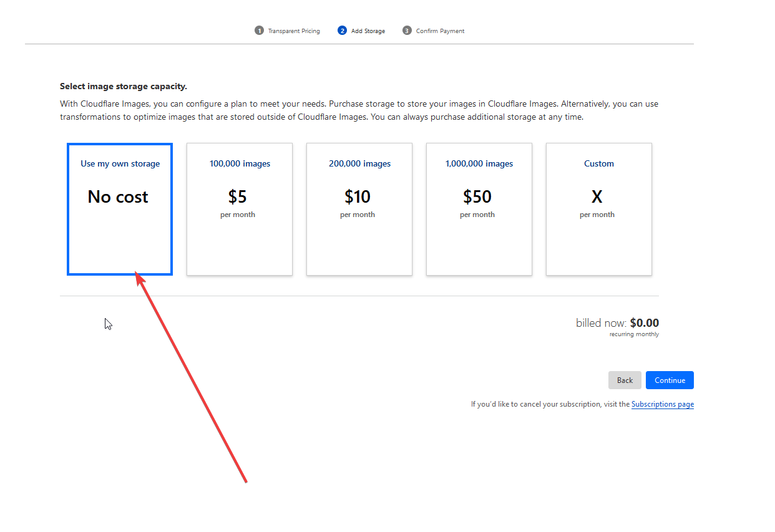775x532 pixels.
Task: Continue to the next step
Action: [670, 380]
